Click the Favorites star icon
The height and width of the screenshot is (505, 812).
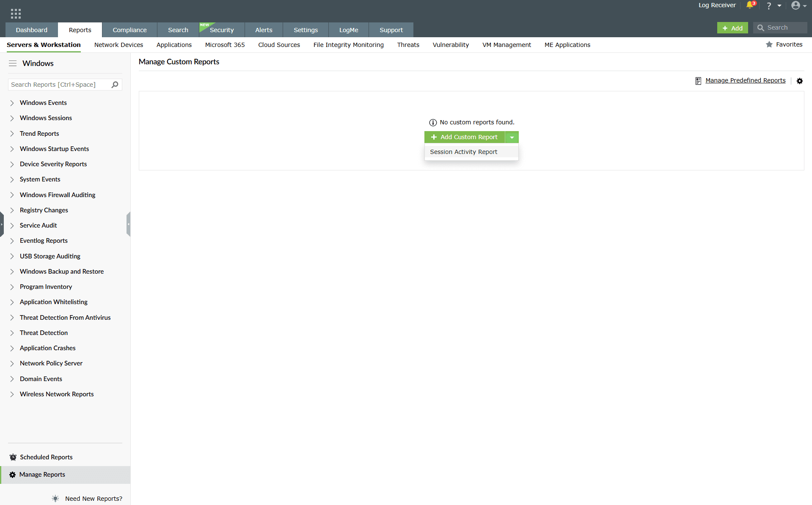pyautogui.click(x=769, y=44)
